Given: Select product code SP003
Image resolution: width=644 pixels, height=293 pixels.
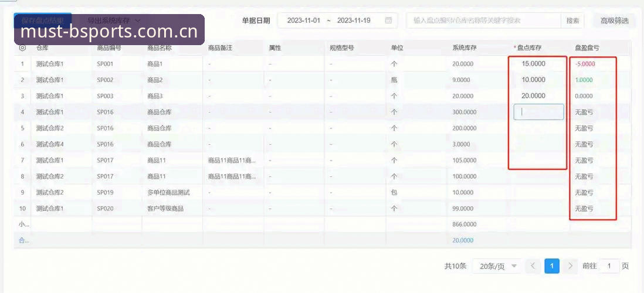Looking at the screenshot, I should [105, 96].
